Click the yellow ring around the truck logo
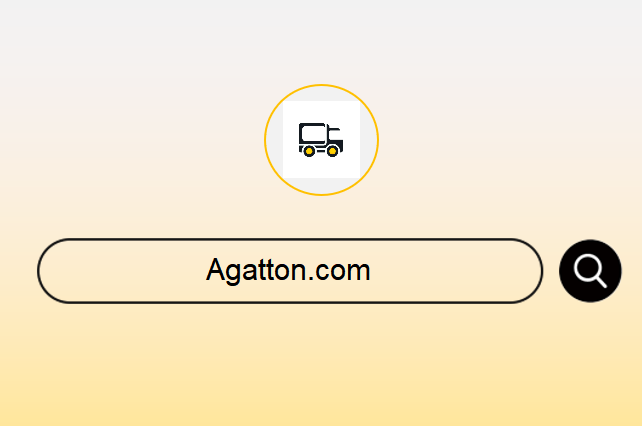 [321, 85]
